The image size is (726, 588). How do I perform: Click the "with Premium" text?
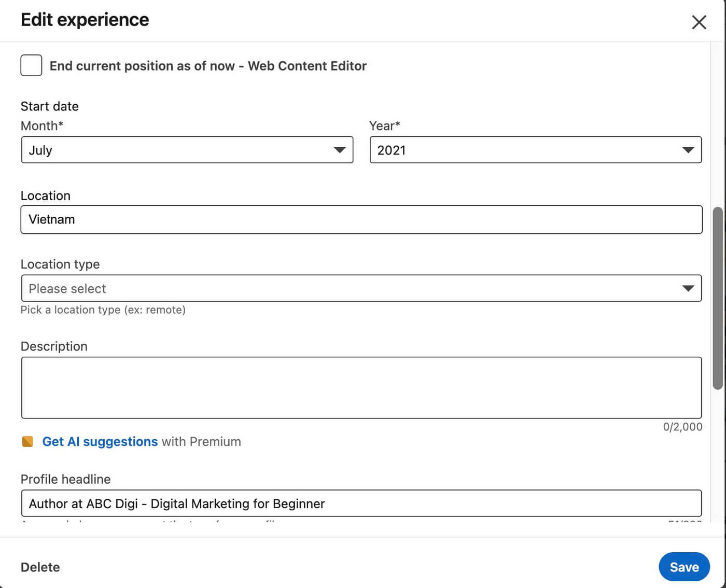(201, 442)
